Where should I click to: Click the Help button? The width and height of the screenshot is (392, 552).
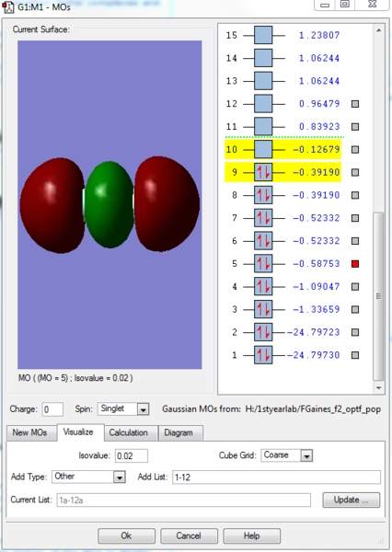pos(252,535)
